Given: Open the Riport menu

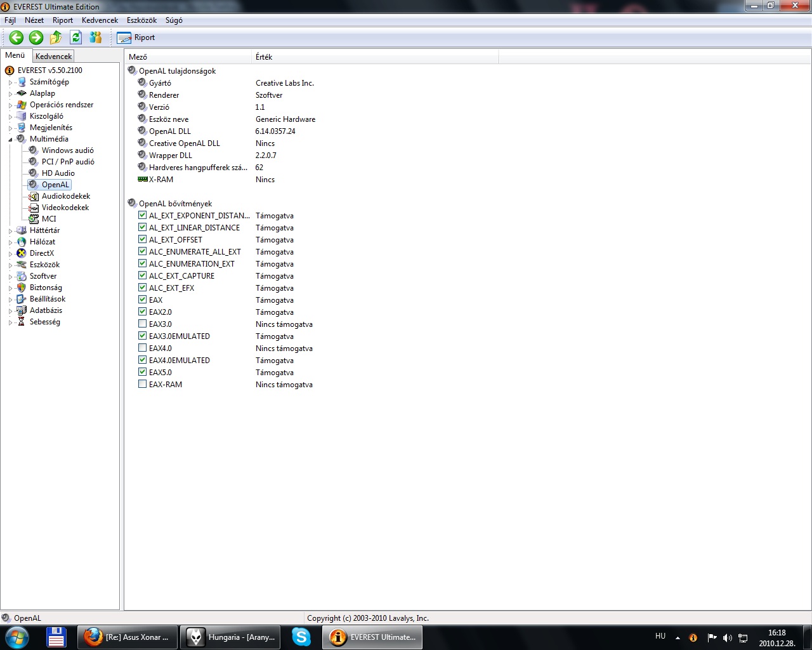Looking at the screenshot, I should [63, 20].
